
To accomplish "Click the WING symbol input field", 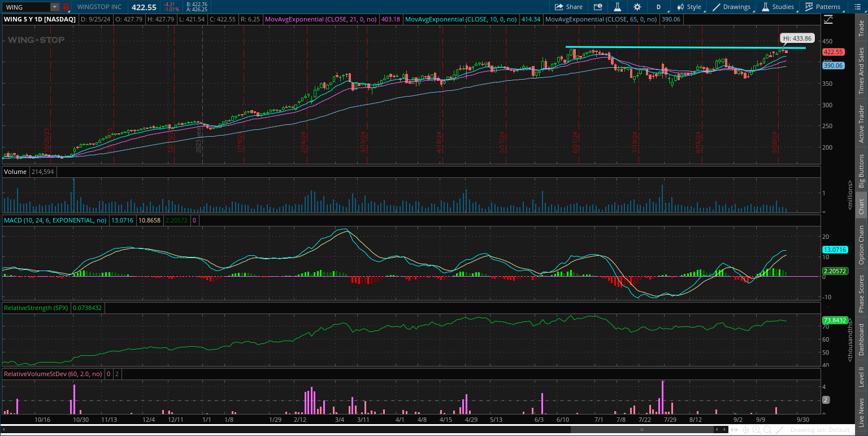I will pyautogui.click(x=26, y=7).
